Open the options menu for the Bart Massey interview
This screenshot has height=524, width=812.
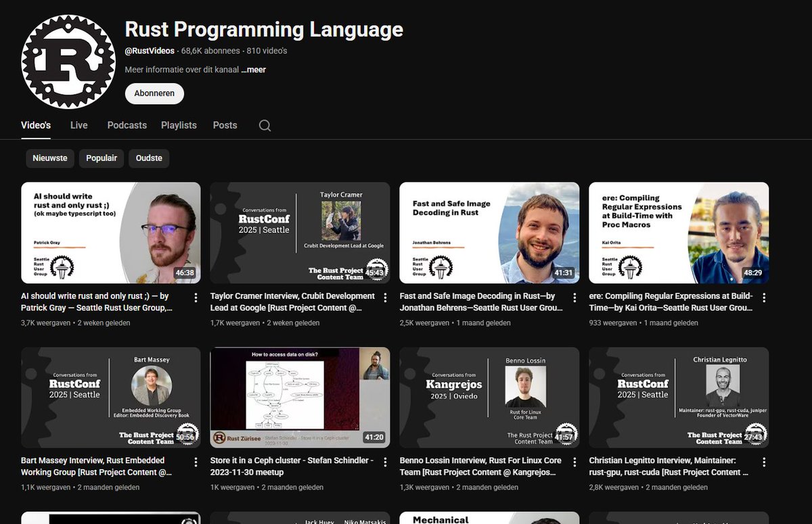196,462
